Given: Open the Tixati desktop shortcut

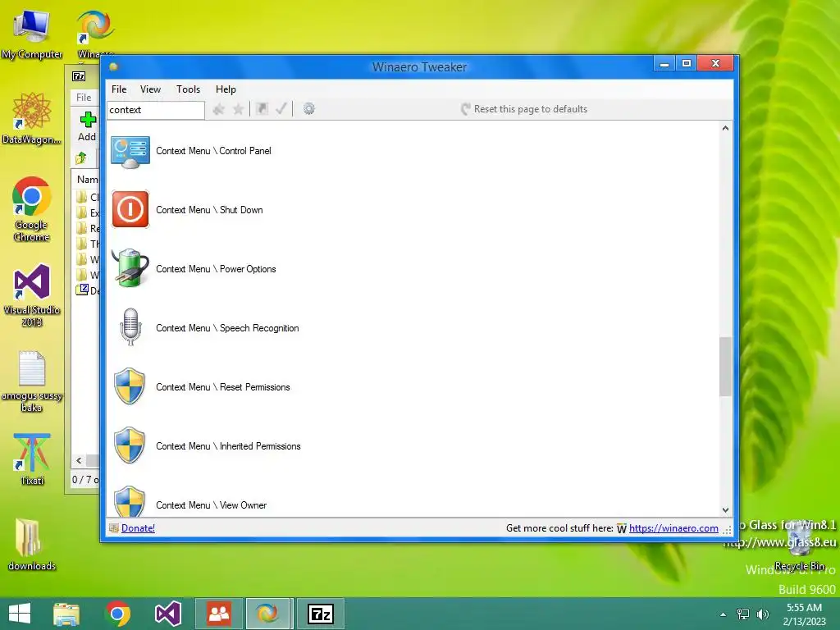Looking at the screenshot, I should click(x=32, y=459).
